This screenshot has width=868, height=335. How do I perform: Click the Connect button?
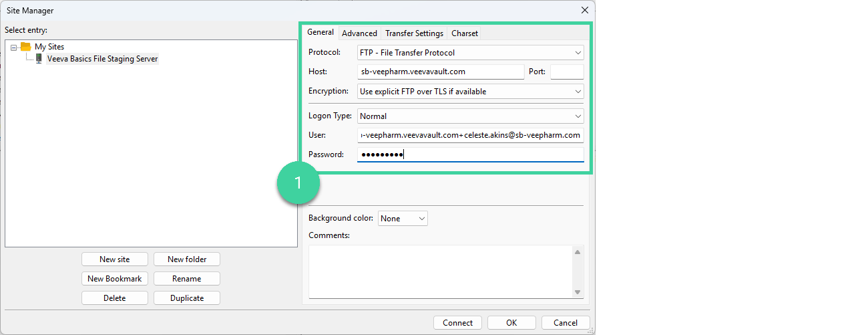(457, 323)
